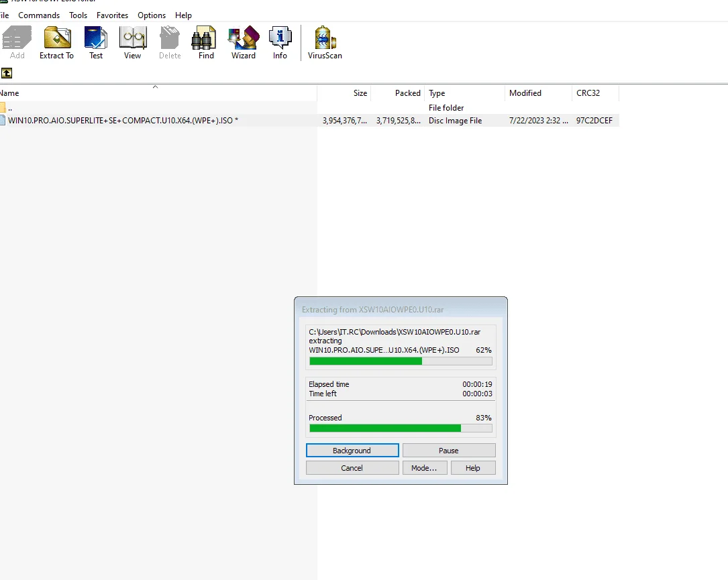This screenshot has width=728, height=580.
Task: Select the ISO file icon in the list
Action: 3,120
